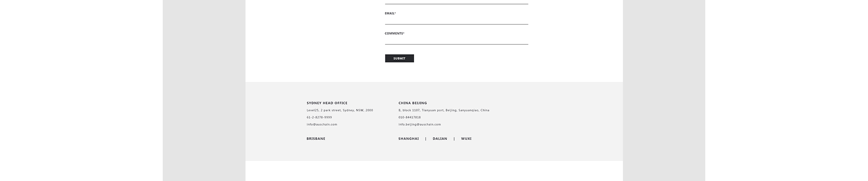Open the info@auschain.com email link
Screen dimensions: 868x181
(x=322, y=124)
